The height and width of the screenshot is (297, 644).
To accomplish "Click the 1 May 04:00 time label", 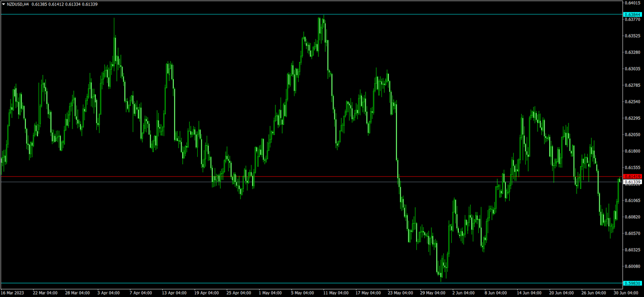I will (270, 293).
